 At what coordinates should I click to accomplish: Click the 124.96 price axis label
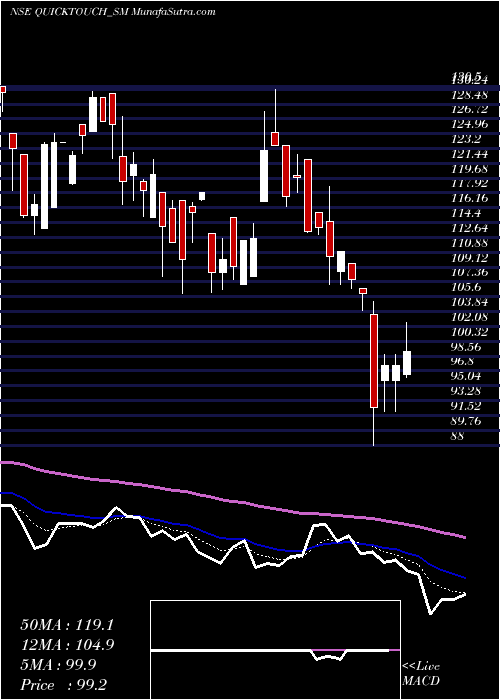(x=470, y=124)
